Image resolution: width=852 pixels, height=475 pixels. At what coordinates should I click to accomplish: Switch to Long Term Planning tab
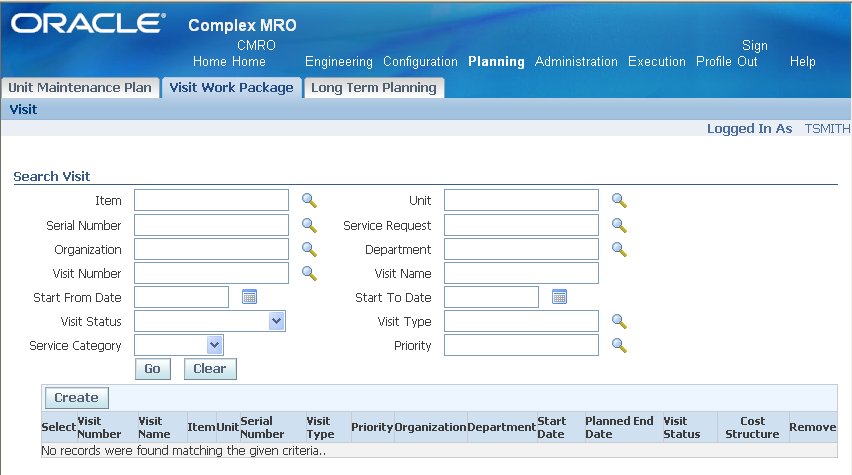click(x=374, y=88)
